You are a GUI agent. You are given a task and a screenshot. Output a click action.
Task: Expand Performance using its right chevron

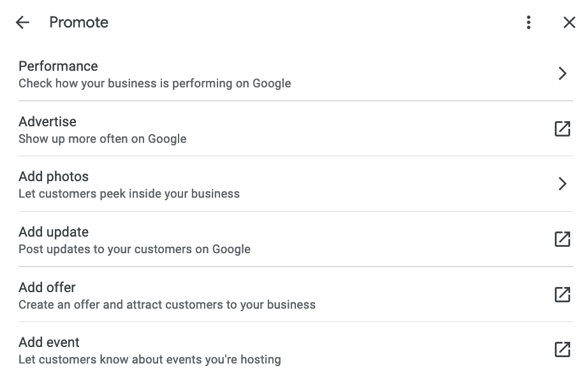coord(562,73)
